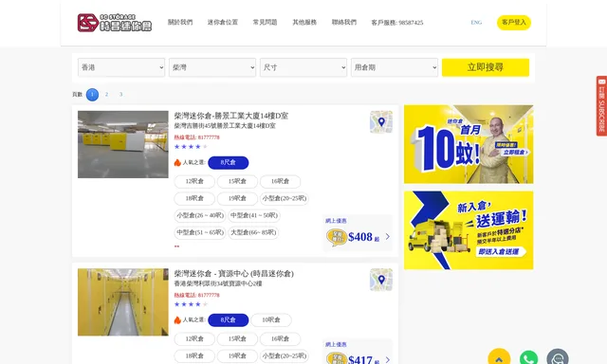Click arrow beside the $417 online price

pos(388,360)
